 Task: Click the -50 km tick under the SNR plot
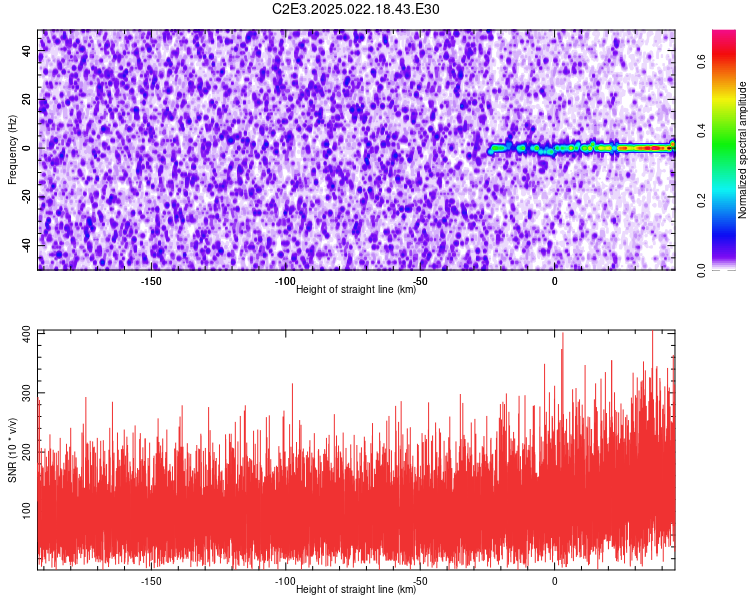(419, 581)
